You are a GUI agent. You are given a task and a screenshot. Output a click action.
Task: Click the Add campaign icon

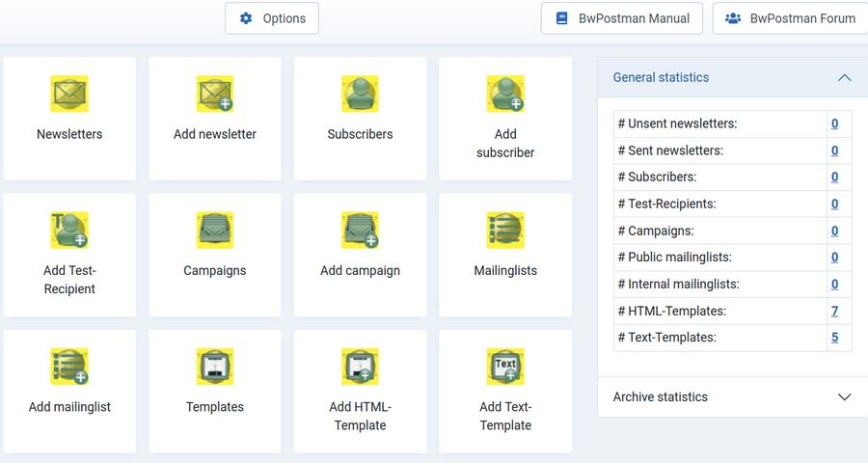pyautogui.click(x=360, y=231)
